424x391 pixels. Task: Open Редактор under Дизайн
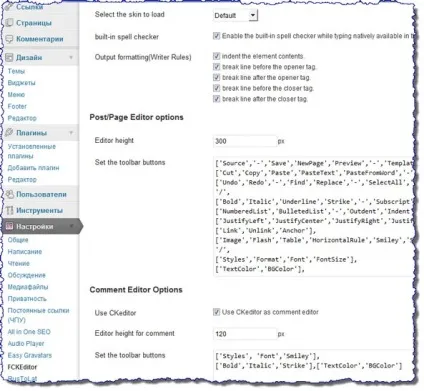22,118
